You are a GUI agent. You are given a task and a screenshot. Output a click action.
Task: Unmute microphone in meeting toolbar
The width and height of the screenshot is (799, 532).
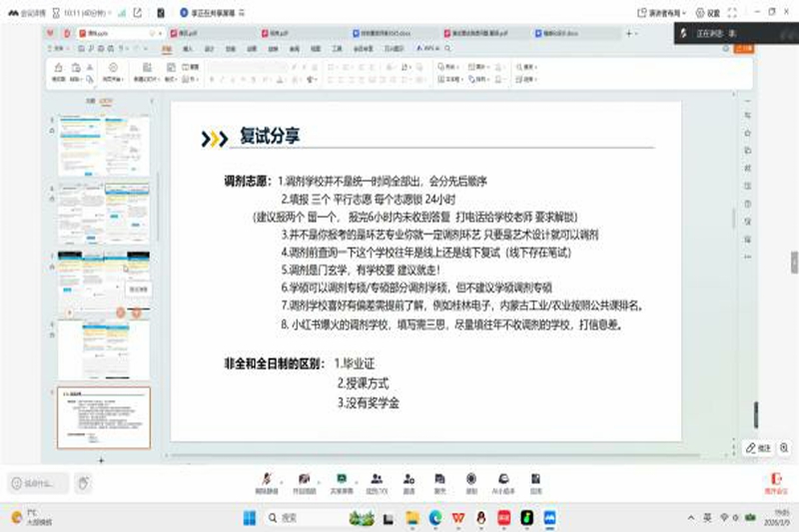tap(266, 480)
